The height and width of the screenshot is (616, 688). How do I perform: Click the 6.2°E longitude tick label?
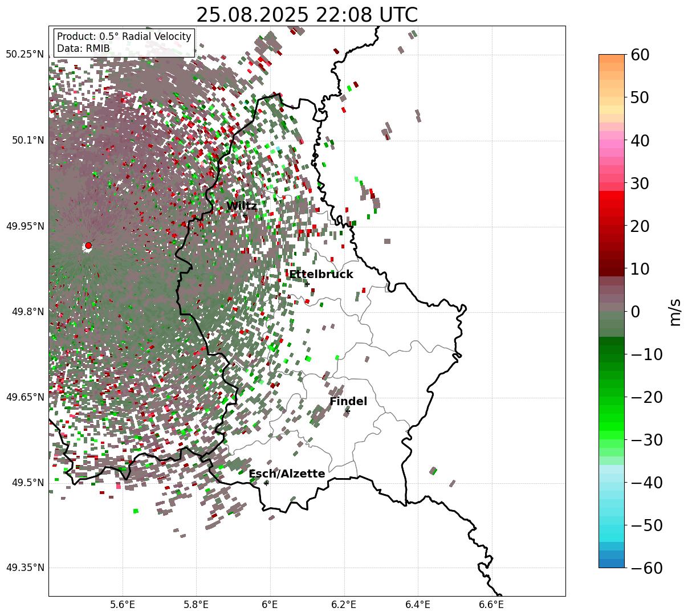pyautogui.click(x=344, y=605)
